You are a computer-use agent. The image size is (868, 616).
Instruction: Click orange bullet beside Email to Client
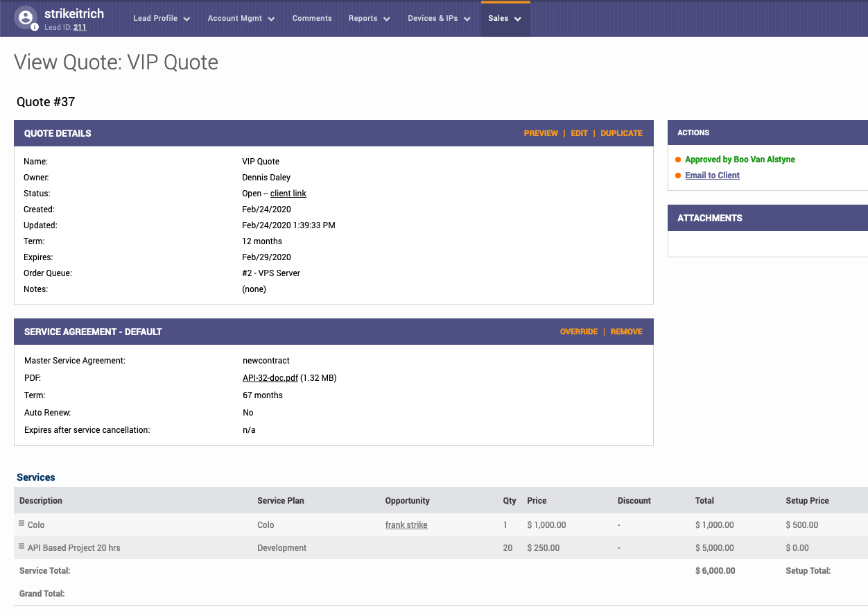(678, 176)
